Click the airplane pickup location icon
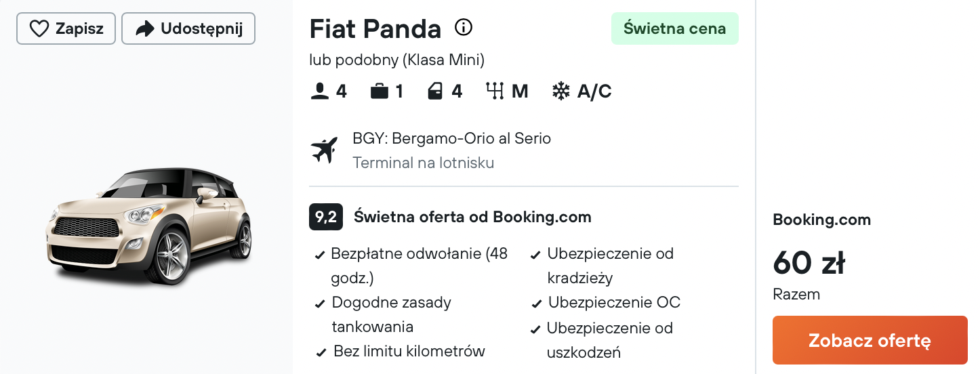This screenshot has height=374, width=980. click(x=324, y=150)
